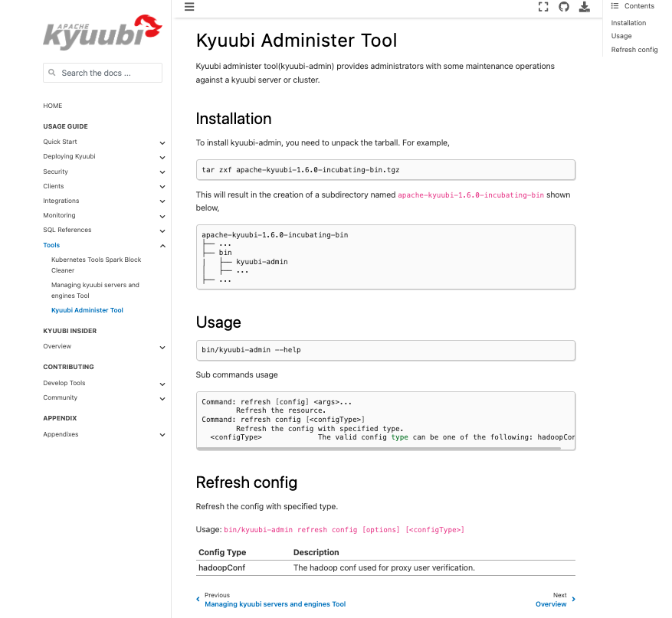Open Appendixes in sidebar

point(61,434)
